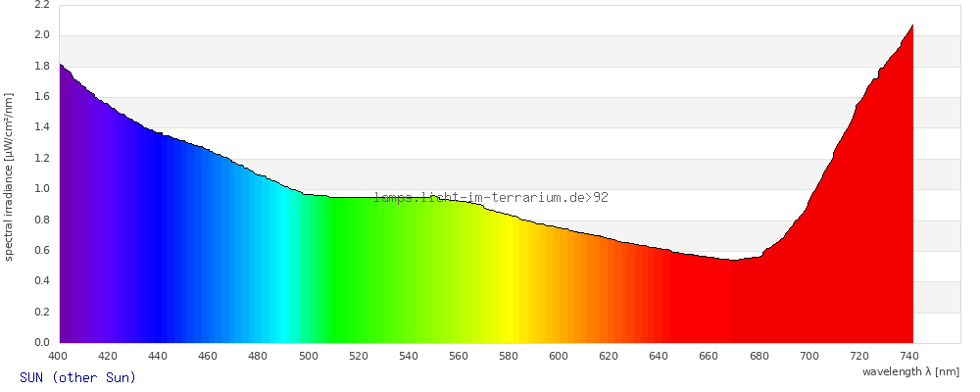Viewport: 980px width, 392px height.
Task: Click the SUN (other Sun) legend label
Action: [77, 377]
